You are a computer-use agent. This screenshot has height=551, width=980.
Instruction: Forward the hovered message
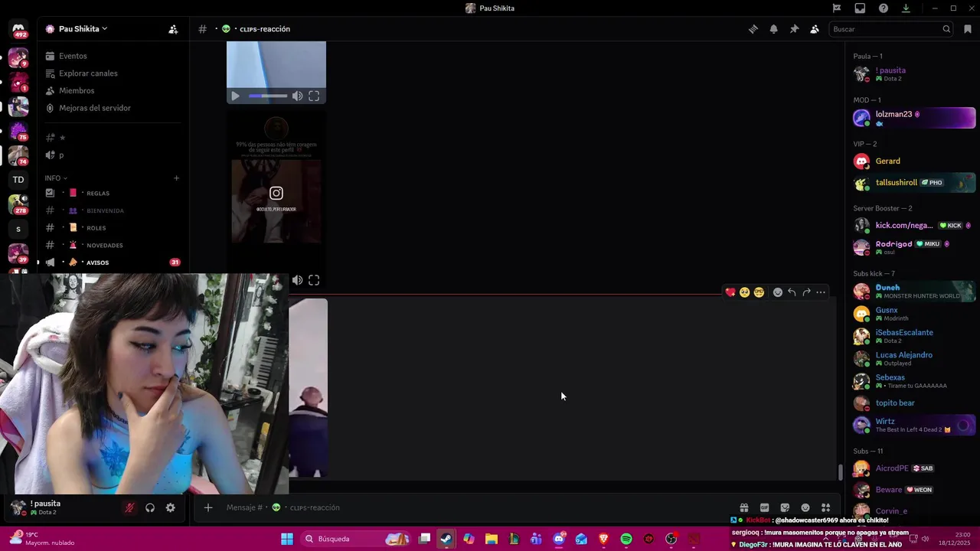pyautogui.click(x=806, y=292)
